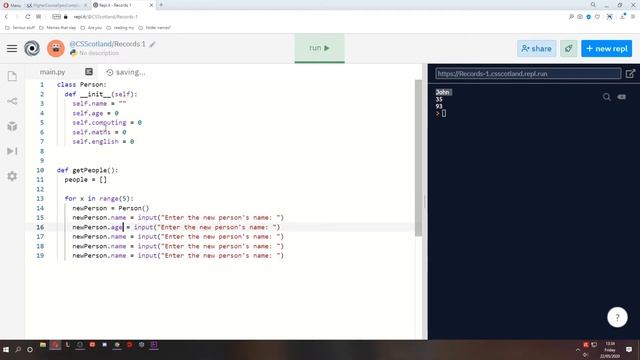
Task: Open the Files panel in the sidebar
Action: [x=12, y=76]
